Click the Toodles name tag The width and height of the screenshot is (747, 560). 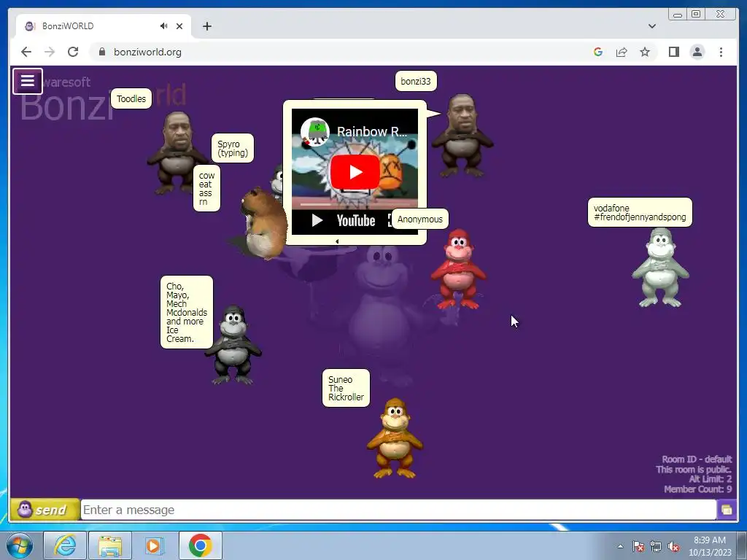click(131, 98)
